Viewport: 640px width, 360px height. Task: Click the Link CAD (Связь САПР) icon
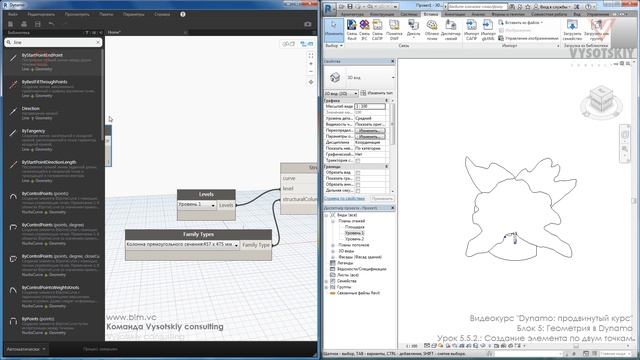(378, 30)
